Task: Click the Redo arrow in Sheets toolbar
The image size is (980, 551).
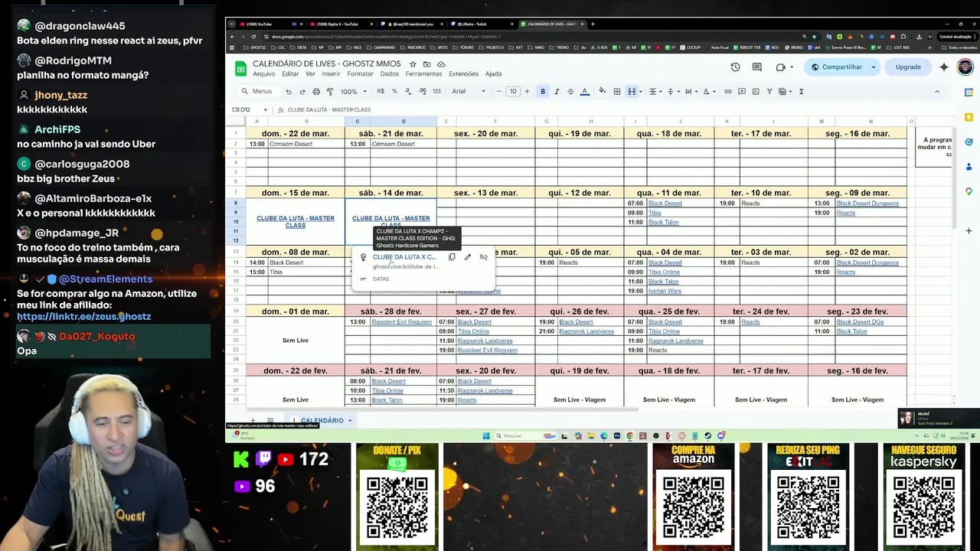Action: pyautogui.click(x=302, y=91)
